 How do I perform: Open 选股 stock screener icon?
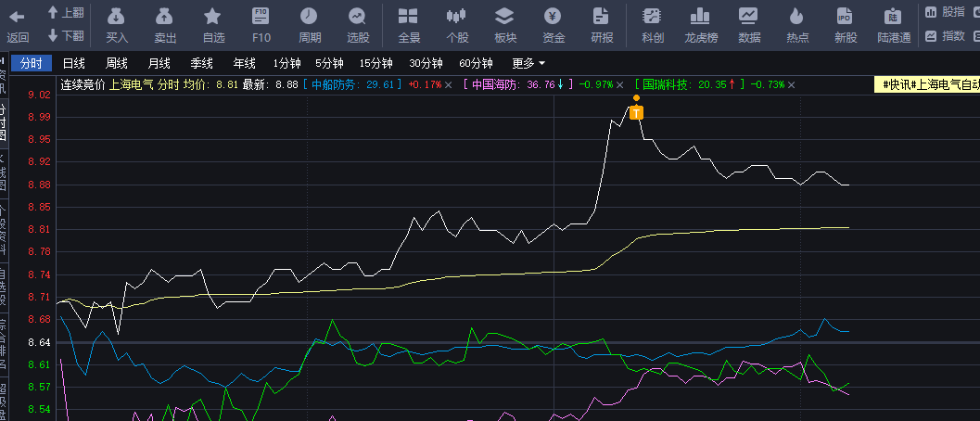click(358, 17)
